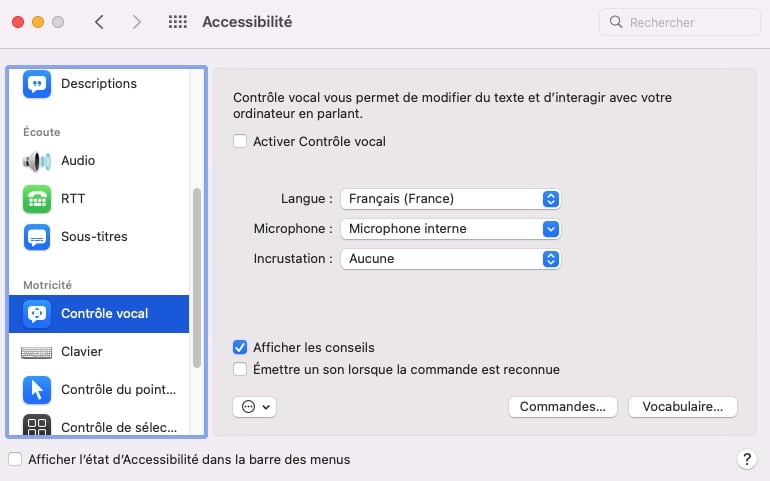Open the Incrustation dropdown set to Aucune
This screenshot has width=770, height=481.
coord(450,259)
